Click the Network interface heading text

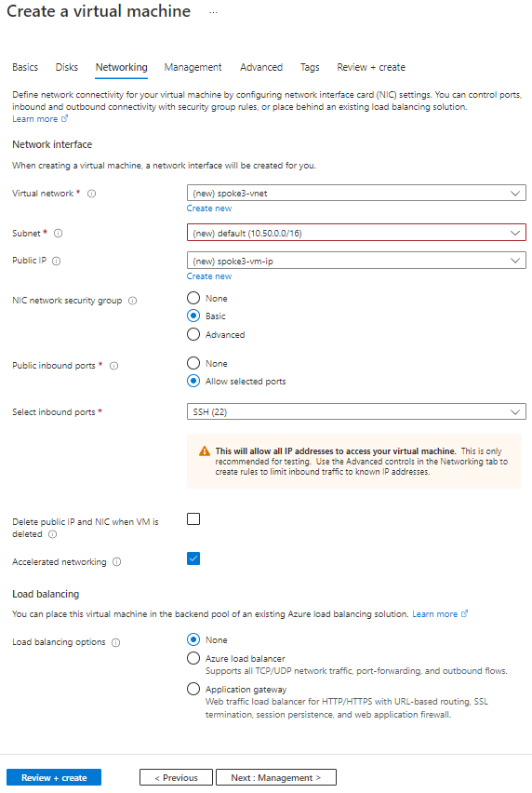pos(52,144)
